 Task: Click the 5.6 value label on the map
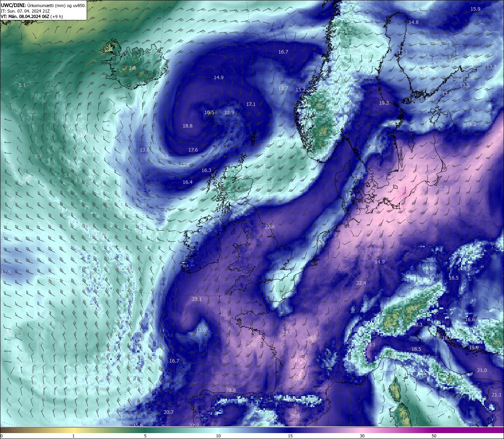click(68, 176)
